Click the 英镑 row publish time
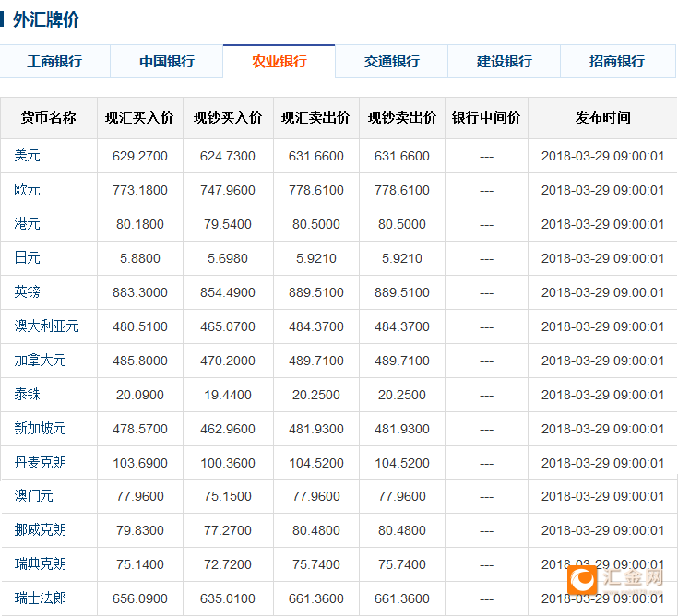Image resolution: width=678 pixels, height=616 pixels. (602, 292)
